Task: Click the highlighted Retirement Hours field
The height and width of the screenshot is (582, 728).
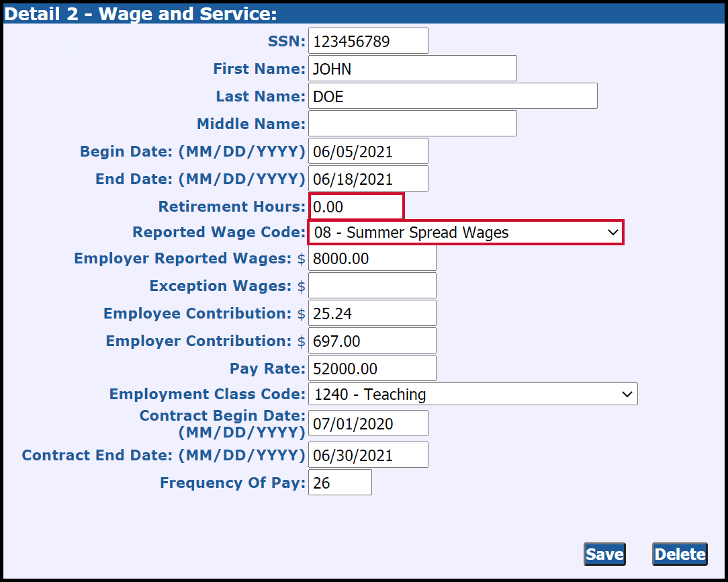Action: tap(356, 206)
